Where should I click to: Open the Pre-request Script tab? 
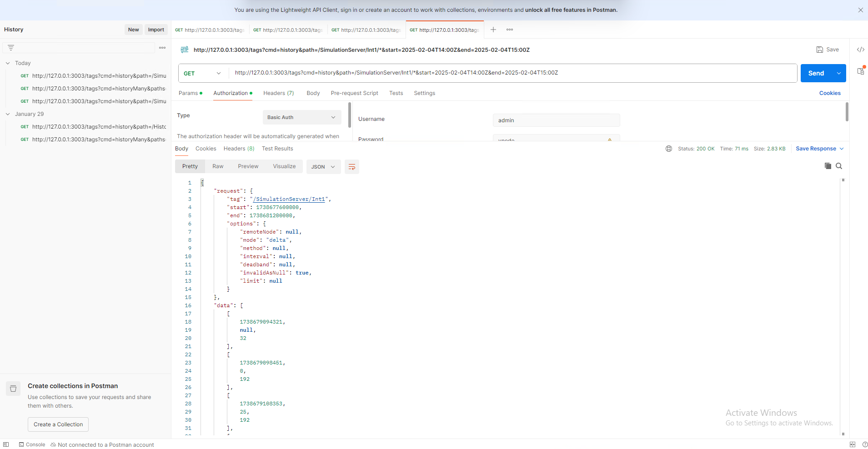click(355, 93)
